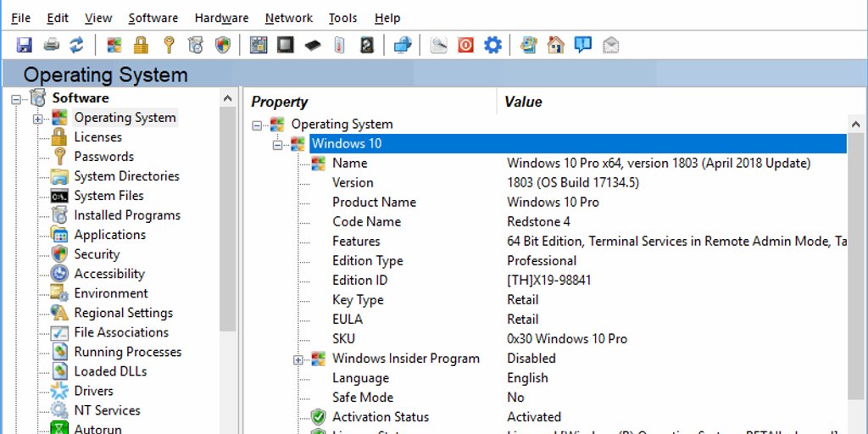Collapse the Software root tree node

[x=16, y=100]
